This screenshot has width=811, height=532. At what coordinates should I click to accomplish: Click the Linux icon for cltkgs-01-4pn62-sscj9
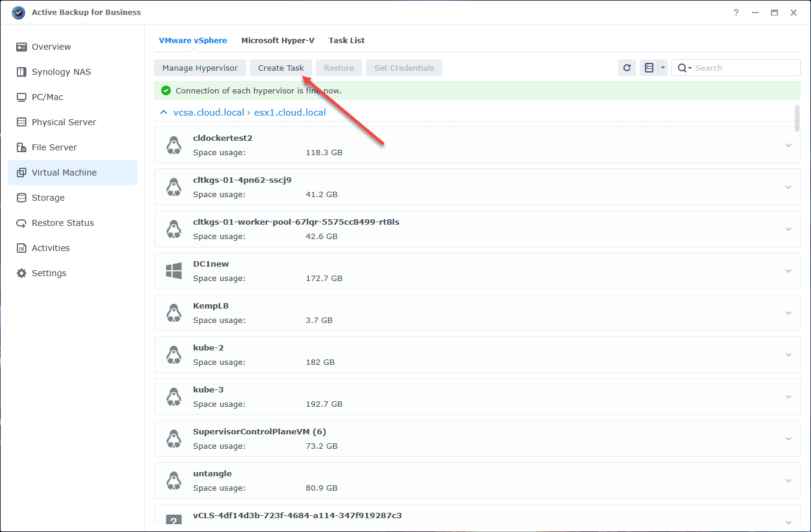click(174, 187)
